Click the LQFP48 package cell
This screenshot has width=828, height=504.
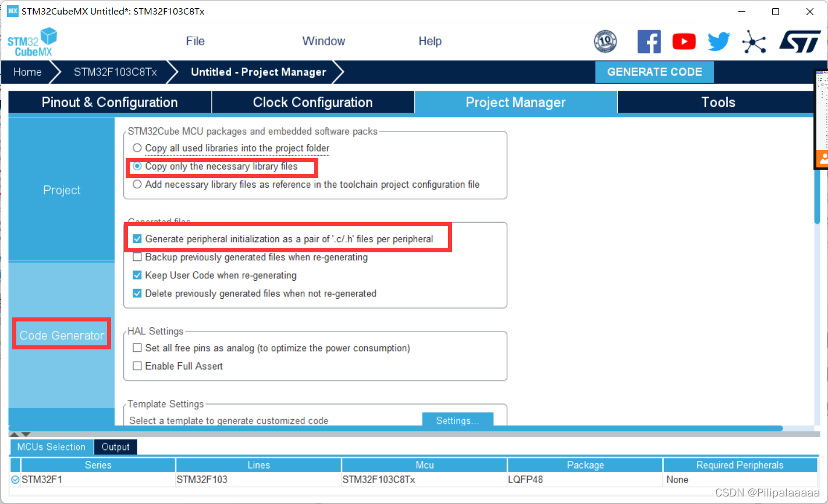(585, 480)
